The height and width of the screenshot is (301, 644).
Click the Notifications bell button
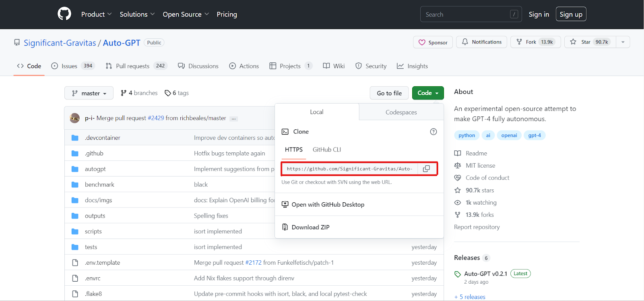coord(482,42)
